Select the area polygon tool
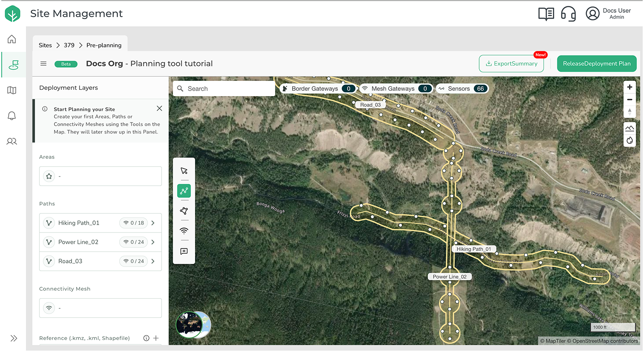This screenshot has width=644, height=351. [x=184, y=211]
